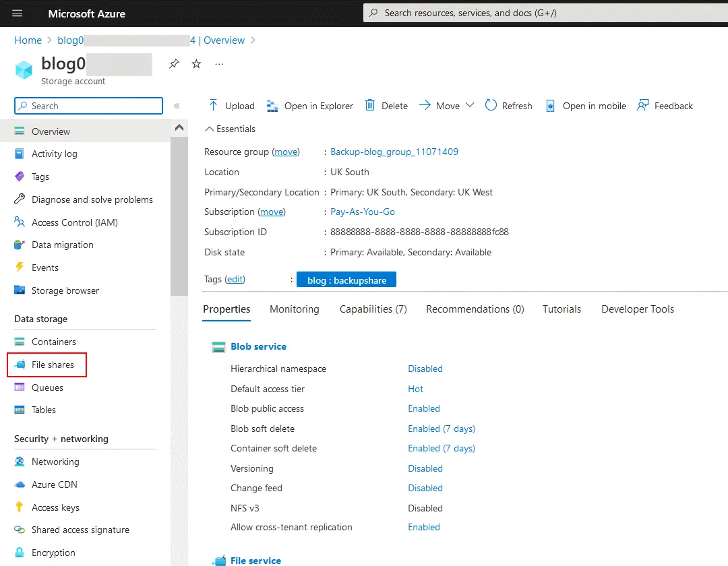Click Open in mobile icon
Image resolution: width=728 pixels, height=566 pixels.
point(551,106)
